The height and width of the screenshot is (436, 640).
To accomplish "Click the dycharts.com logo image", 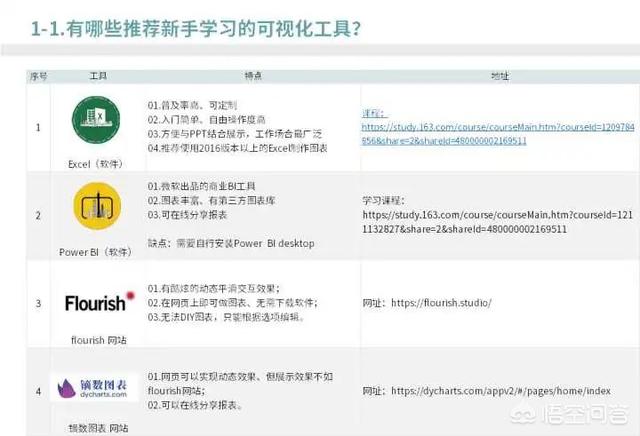I will click(x=93, y=388).
